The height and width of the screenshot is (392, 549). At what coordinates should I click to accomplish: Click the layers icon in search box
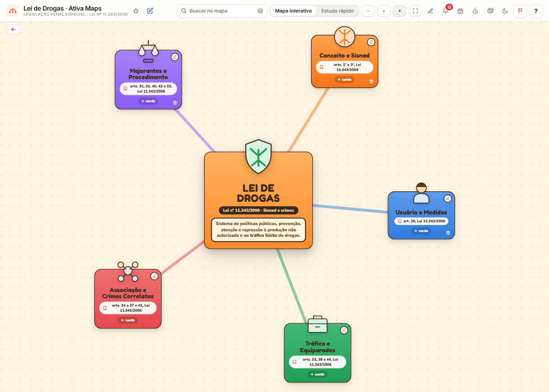pos(260,11)
